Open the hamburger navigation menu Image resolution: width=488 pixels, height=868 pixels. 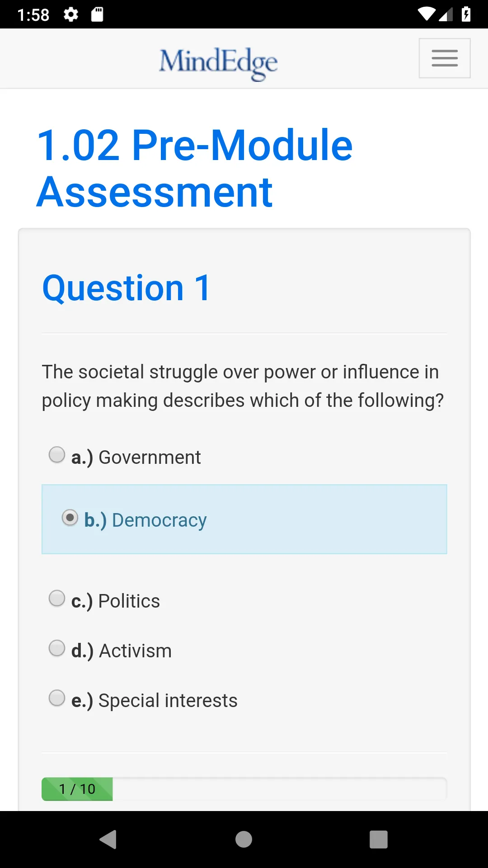pos(445,58)
